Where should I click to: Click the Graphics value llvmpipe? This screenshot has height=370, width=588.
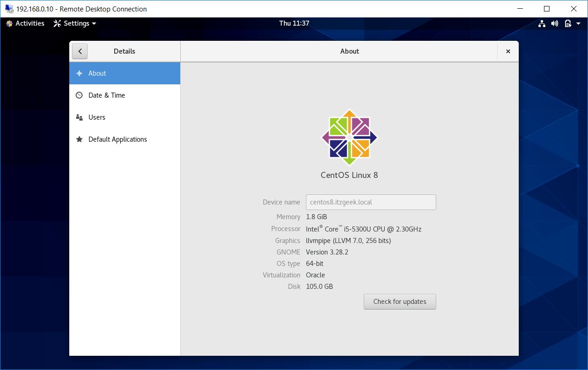coord(349,241)
